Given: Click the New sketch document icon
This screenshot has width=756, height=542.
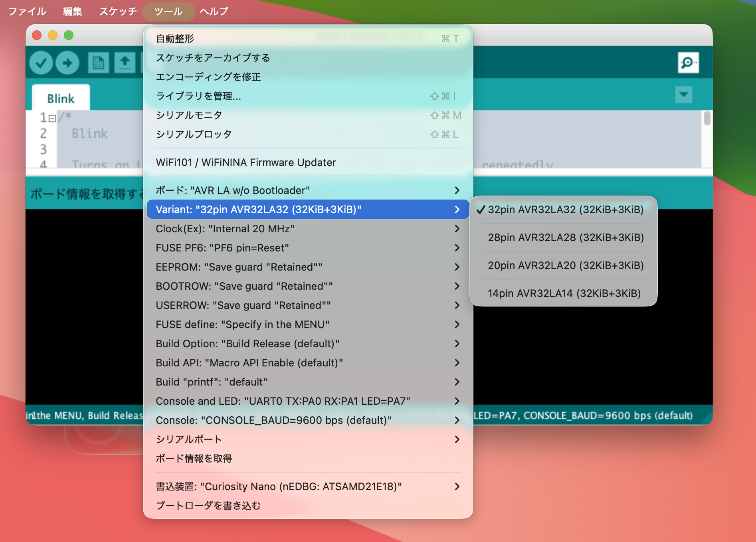Looking at the screenshot, I should coord(98,63).
